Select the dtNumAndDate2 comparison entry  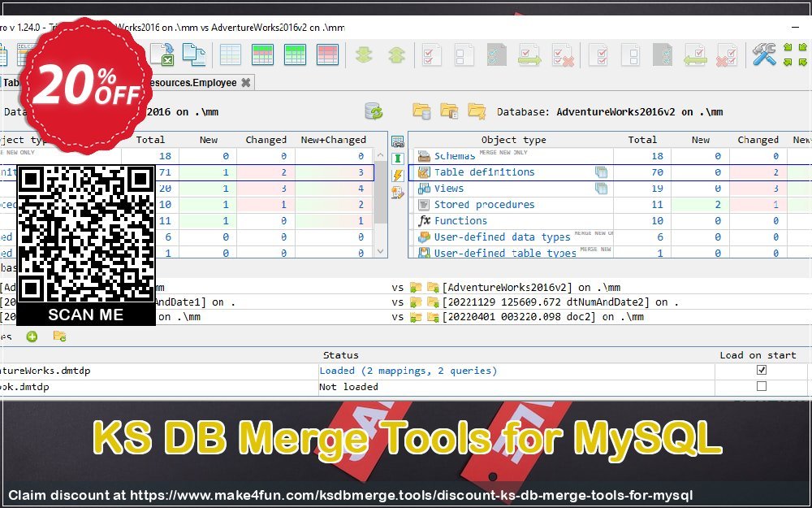click(559, 302)
